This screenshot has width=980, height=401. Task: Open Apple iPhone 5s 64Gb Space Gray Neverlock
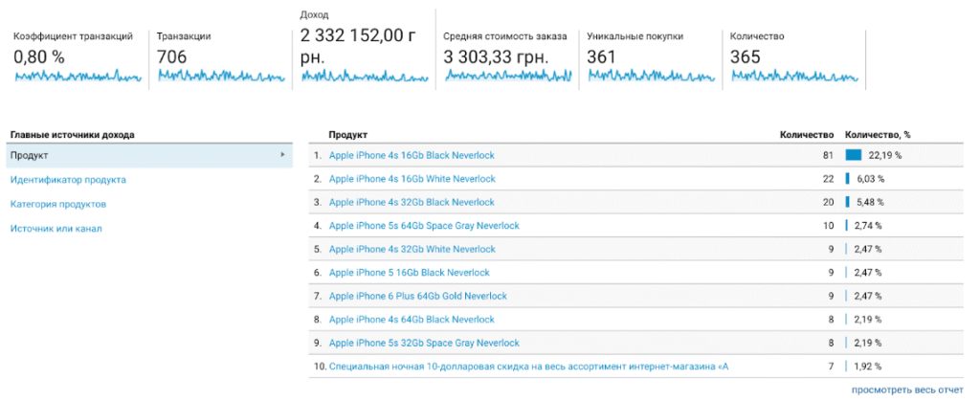(x=424, y=226)
